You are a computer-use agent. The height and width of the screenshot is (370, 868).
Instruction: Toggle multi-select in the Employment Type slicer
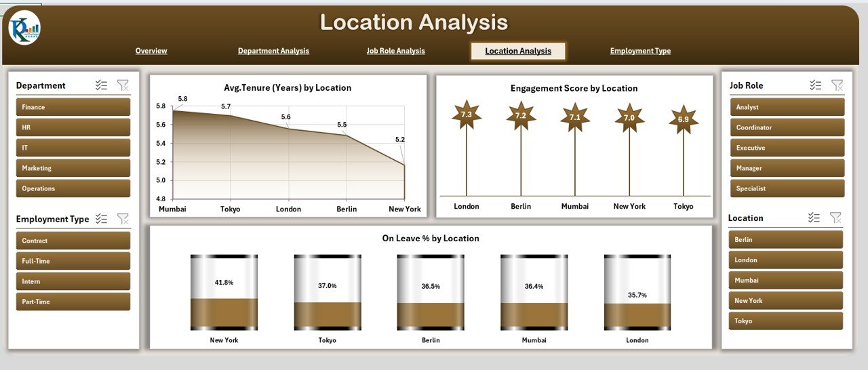102,219
